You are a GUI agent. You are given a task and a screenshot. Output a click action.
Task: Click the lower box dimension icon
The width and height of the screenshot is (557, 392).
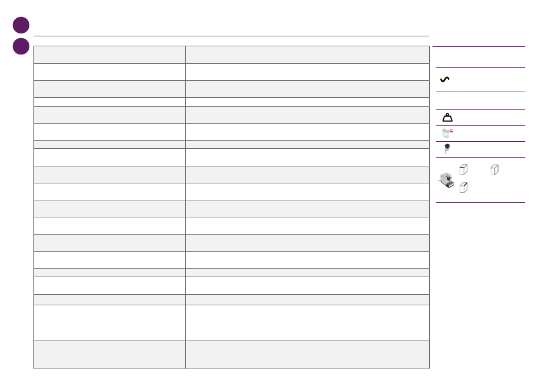click(463, 188)
